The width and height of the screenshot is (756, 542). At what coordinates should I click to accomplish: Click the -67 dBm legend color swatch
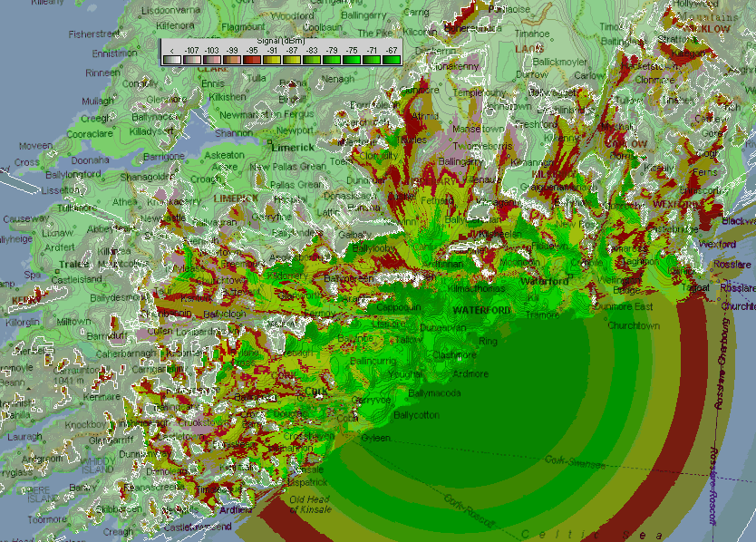coord(392,60)
